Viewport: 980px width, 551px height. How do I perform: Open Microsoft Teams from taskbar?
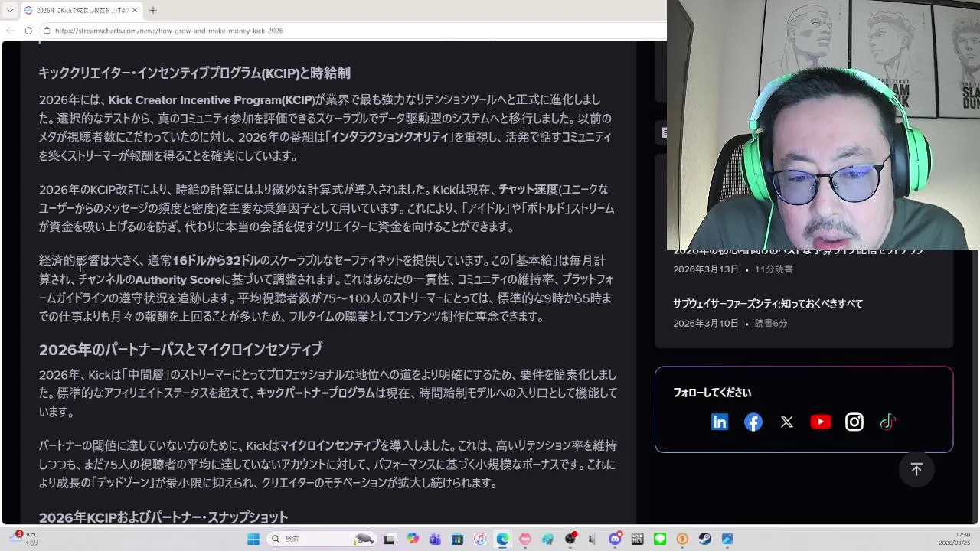(x=435, y=539)
